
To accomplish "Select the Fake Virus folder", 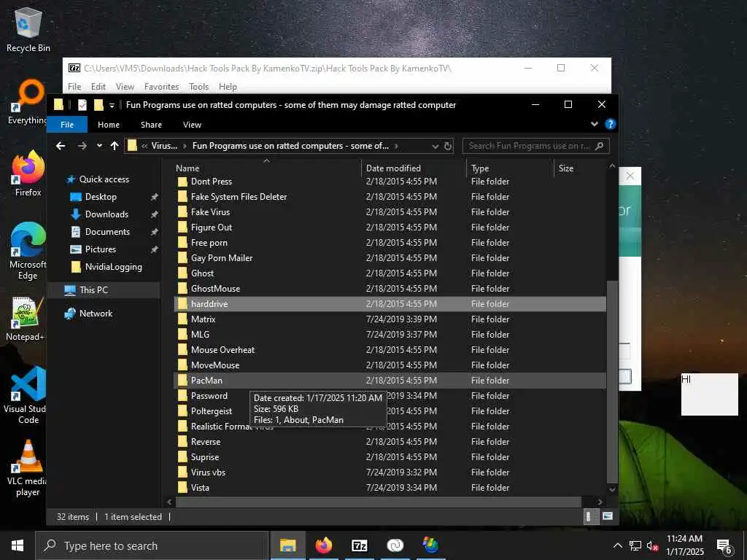I will tap(390, 212).
